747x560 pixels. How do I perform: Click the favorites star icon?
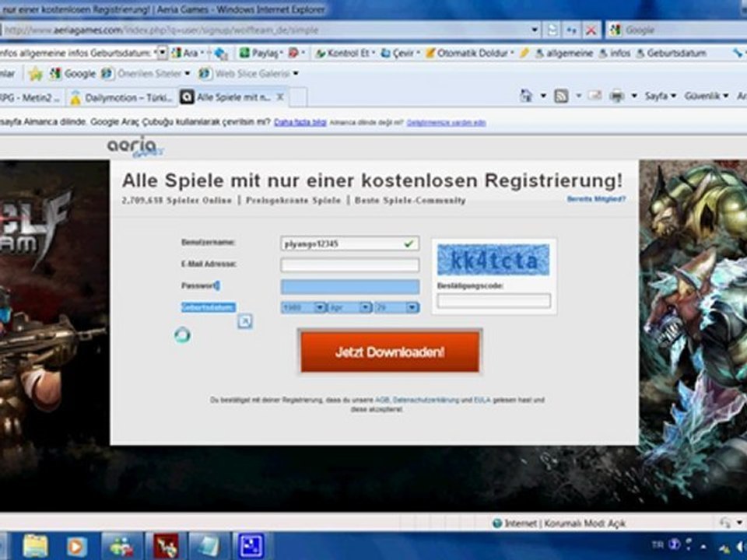pos(35,74)
